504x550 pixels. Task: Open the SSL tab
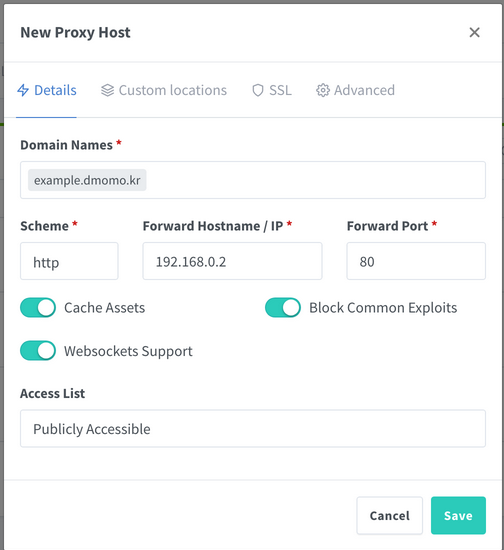pyautogui.click(x=272, y=90)
